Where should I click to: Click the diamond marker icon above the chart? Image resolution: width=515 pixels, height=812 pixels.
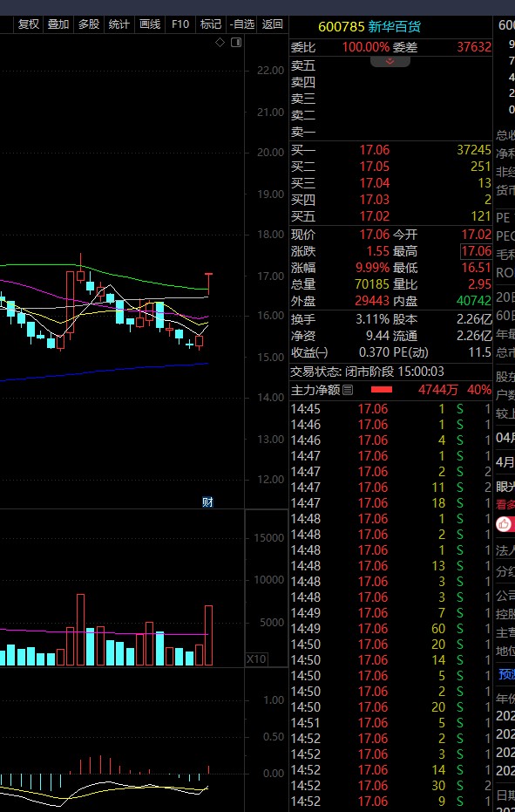pyautogui.click(x=220, y=43)
